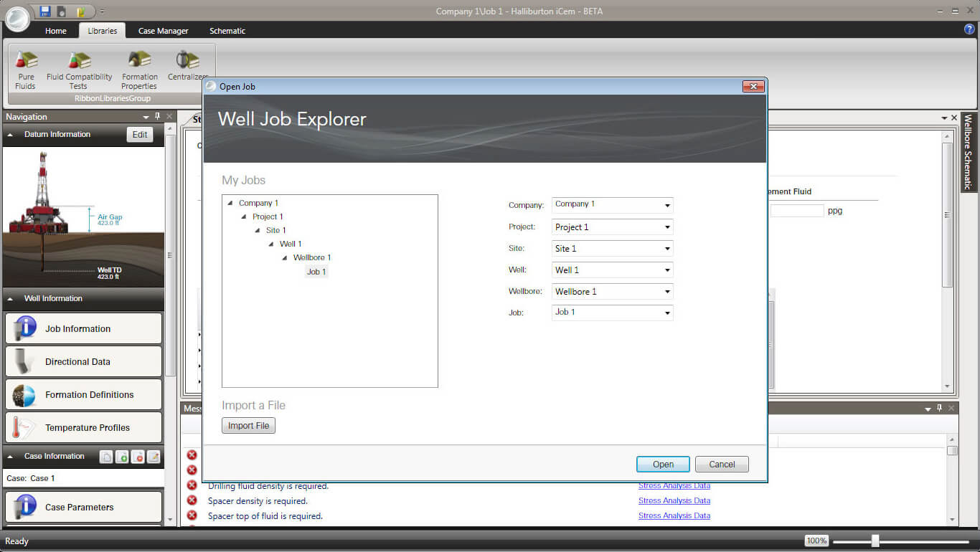Open Stress Analysis Data link for Spacer top of fluid
Viewport: 980px width, 552px height.
(x=674, y=515)
